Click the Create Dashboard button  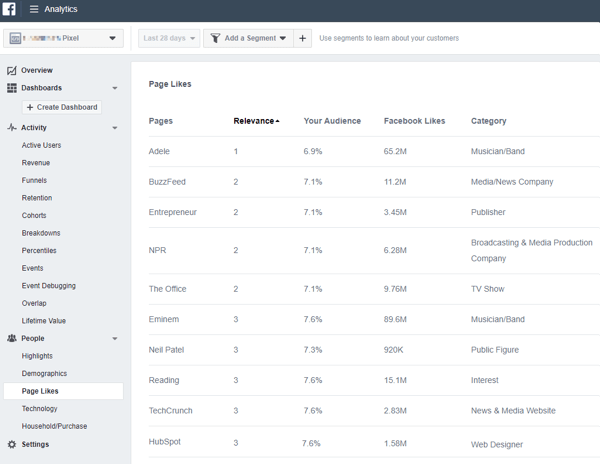point(62,107)
